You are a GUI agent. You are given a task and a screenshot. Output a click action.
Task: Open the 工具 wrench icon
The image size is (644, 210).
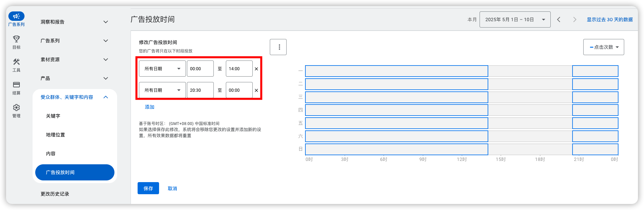click(x=16, y=62)
